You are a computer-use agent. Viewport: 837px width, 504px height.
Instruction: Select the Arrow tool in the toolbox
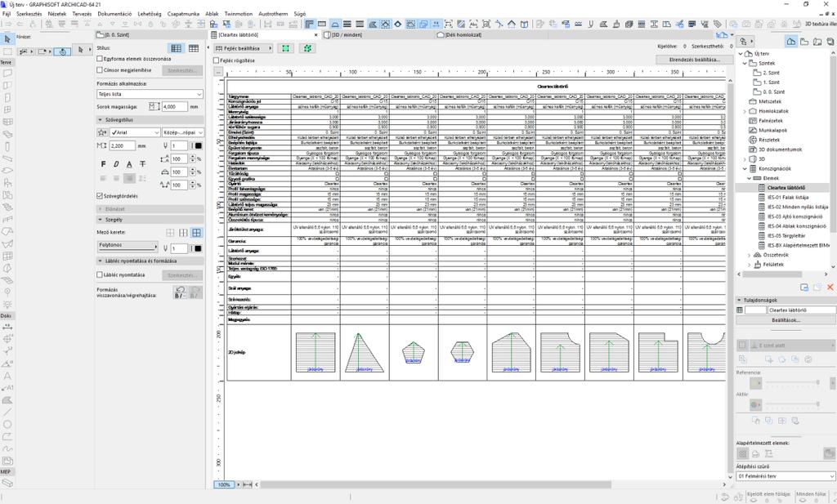pyautogui.click(x=7, y=39)
